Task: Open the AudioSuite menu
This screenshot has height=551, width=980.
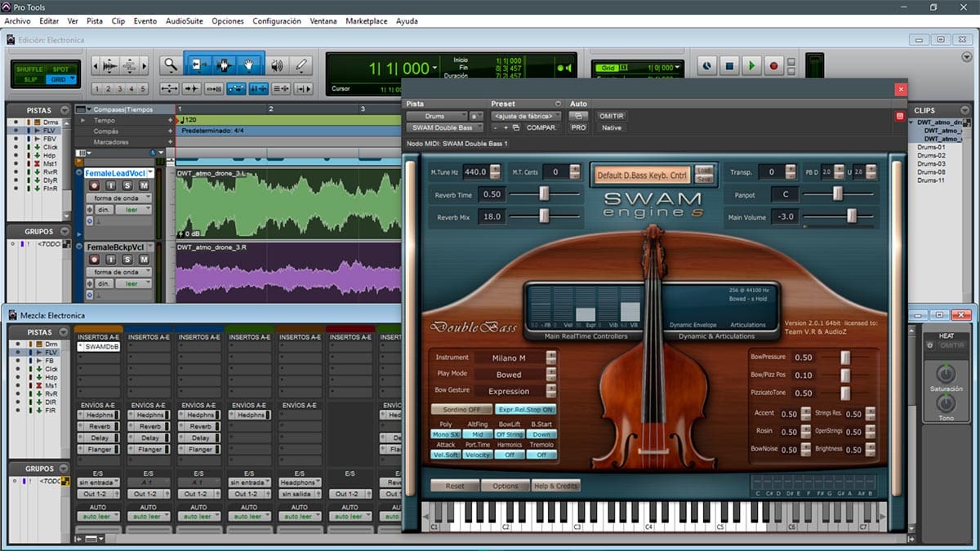Action: (x=185, y=21)
